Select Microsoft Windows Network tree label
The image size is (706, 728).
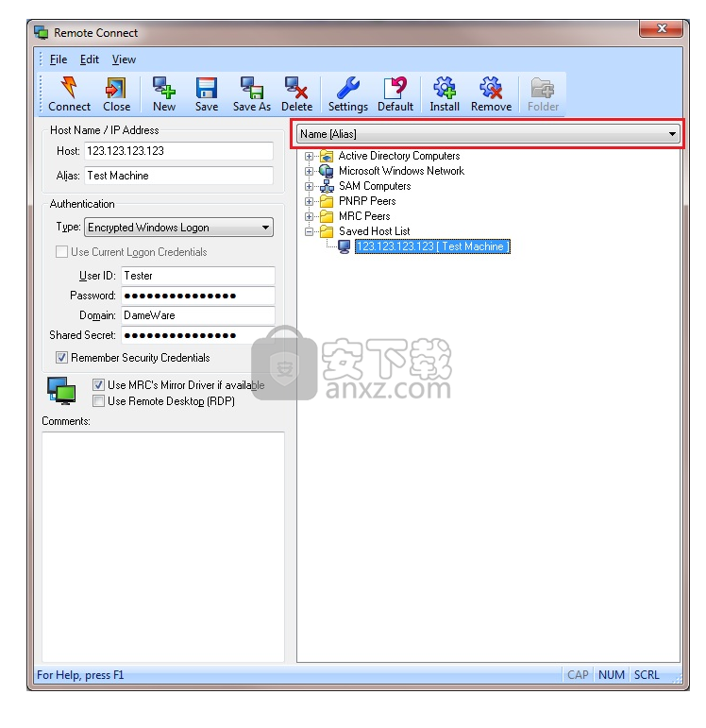tap(401, 171)
